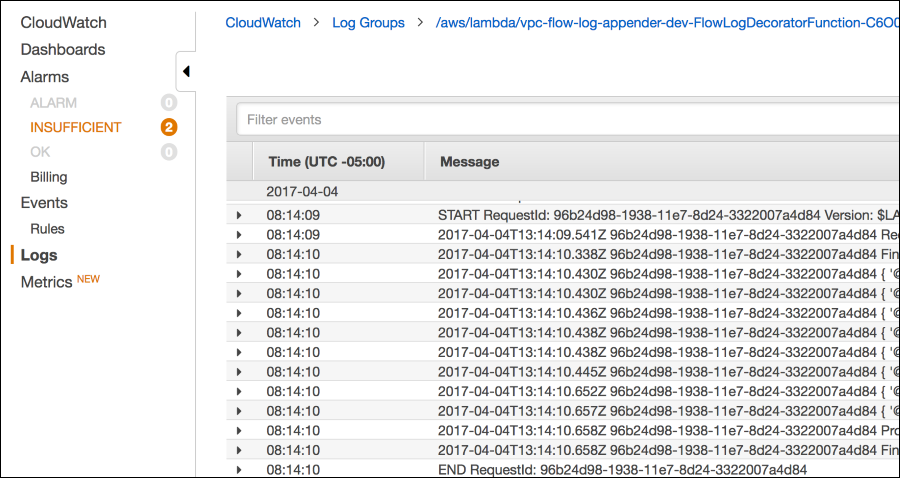Collapse the sidebar with the black arrow
The height and width of the screenshot is (478, 900).
coord(186,72)
